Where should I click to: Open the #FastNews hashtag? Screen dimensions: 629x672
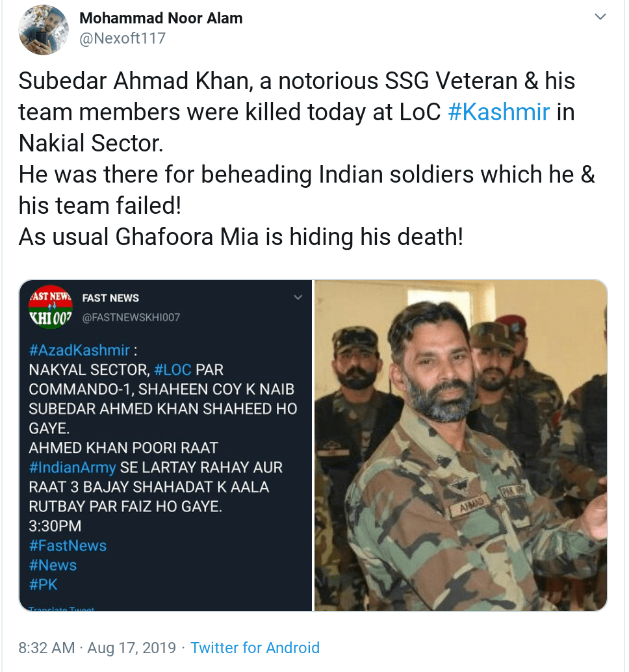[68, 545]
